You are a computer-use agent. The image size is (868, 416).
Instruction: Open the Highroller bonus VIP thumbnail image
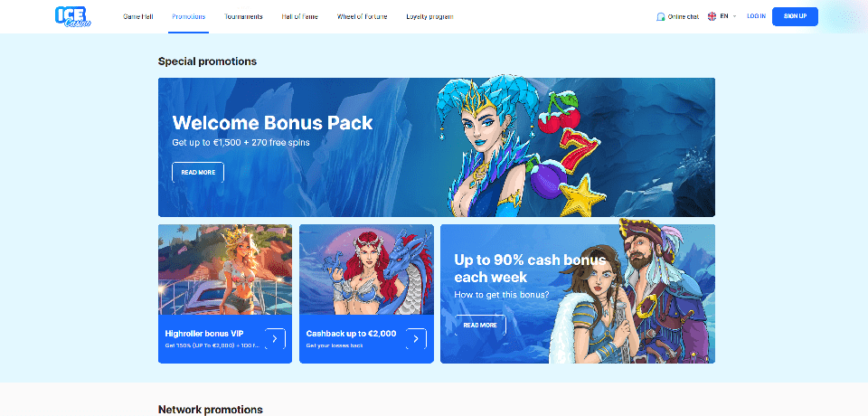(x=225, y=269)
